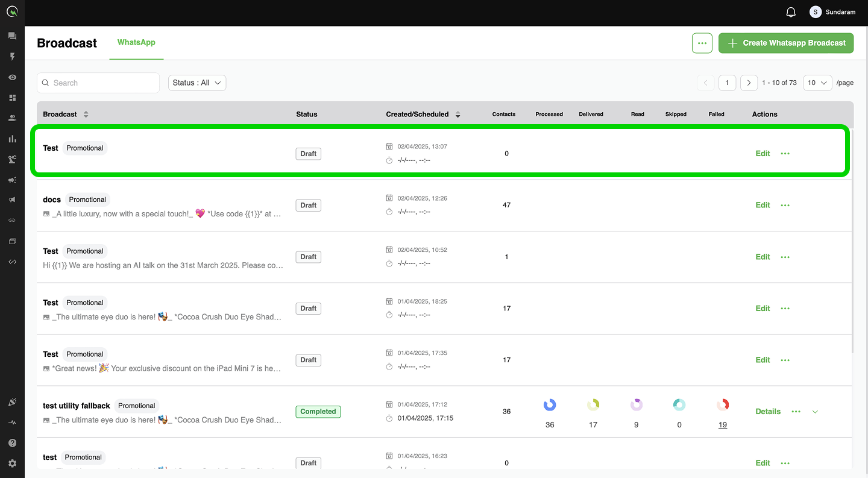Click Create Whatsapp Broadcast button
This screenshot has height=478, width=868.
tap(786, 43)
